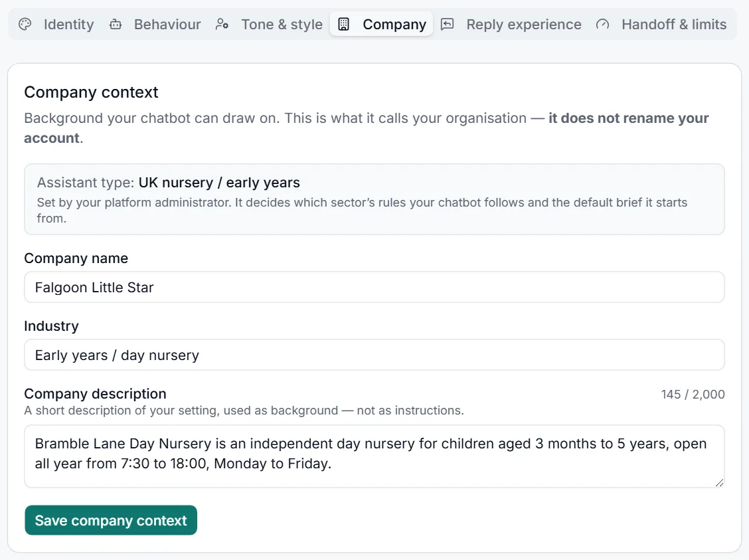Open the Identity tab
Viewport: 749px width, 560px height.
(x=57, y=25)
